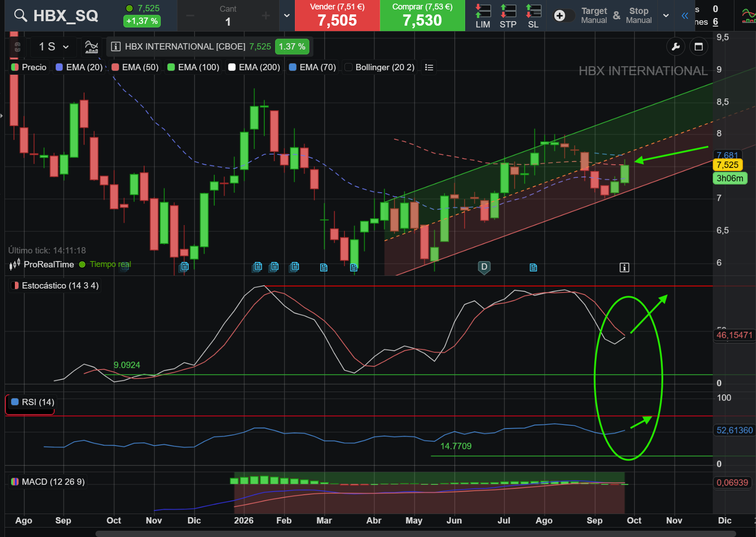756x537 pixels.
Task: Open the indicator list icon after Bollinger
Action: 429,67
